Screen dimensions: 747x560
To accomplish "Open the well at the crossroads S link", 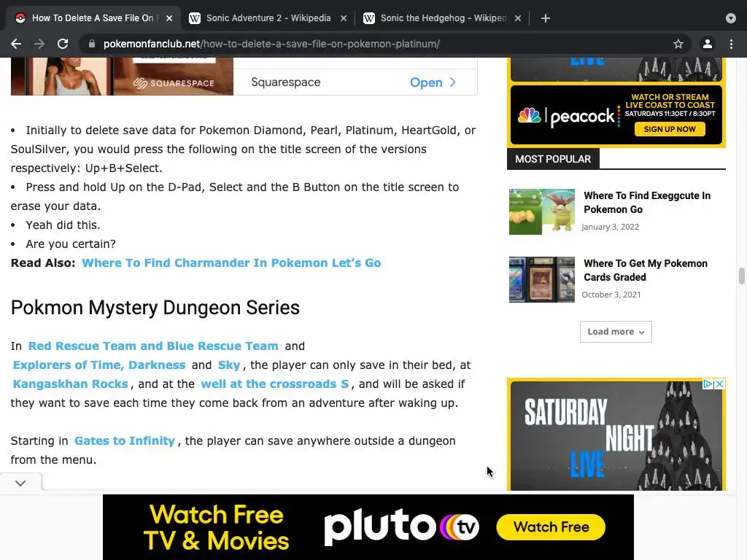I will (x=275, y=384).
